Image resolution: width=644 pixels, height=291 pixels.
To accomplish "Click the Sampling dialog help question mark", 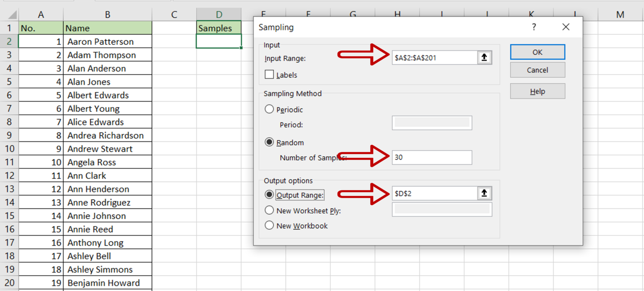I will click(534, 27).
